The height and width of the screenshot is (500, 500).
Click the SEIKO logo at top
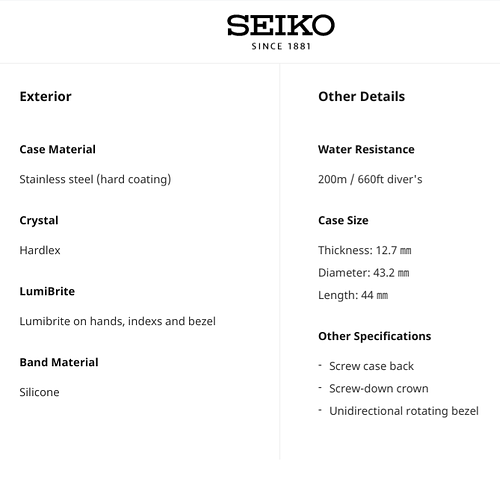pos(281,25)
